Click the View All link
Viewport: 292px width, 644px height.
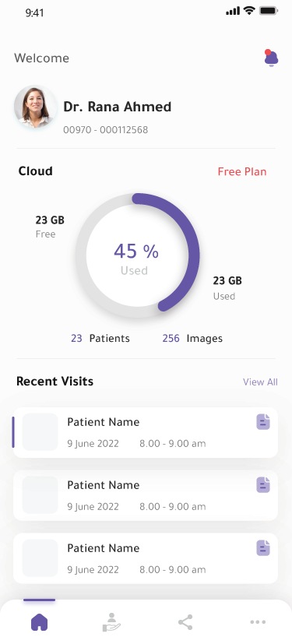260,382
